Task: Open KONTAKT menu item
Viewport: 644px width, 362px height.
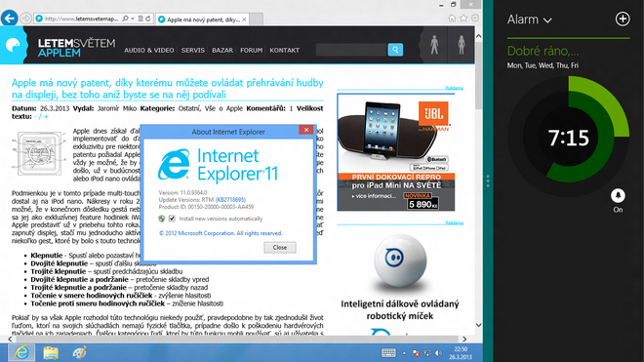Action: [285, 50]
